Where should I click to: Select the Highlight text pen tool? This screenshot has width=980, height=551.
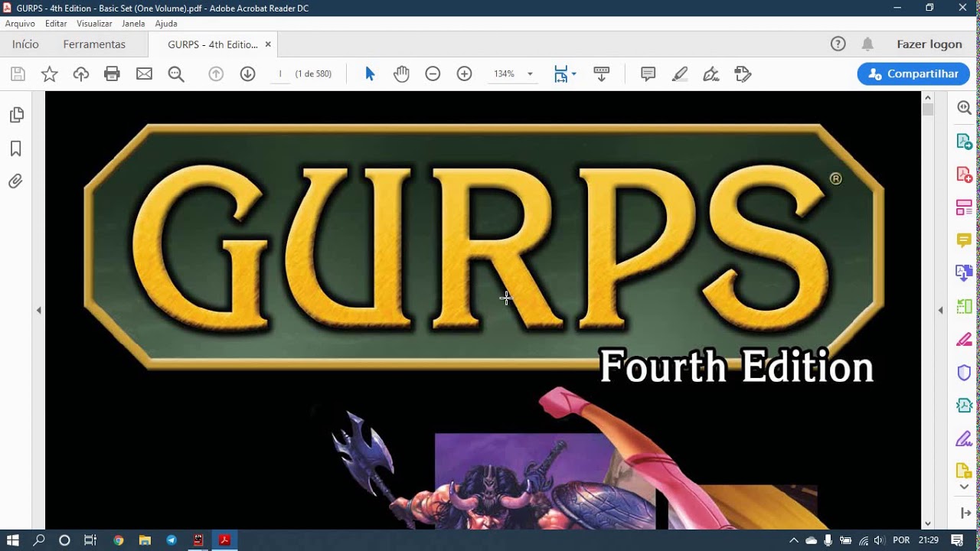pos(679,74)
